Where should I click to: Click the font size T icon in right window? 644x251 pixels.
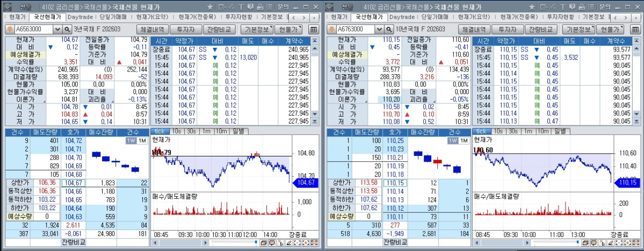pyautogui.click(x=563, y=7)
